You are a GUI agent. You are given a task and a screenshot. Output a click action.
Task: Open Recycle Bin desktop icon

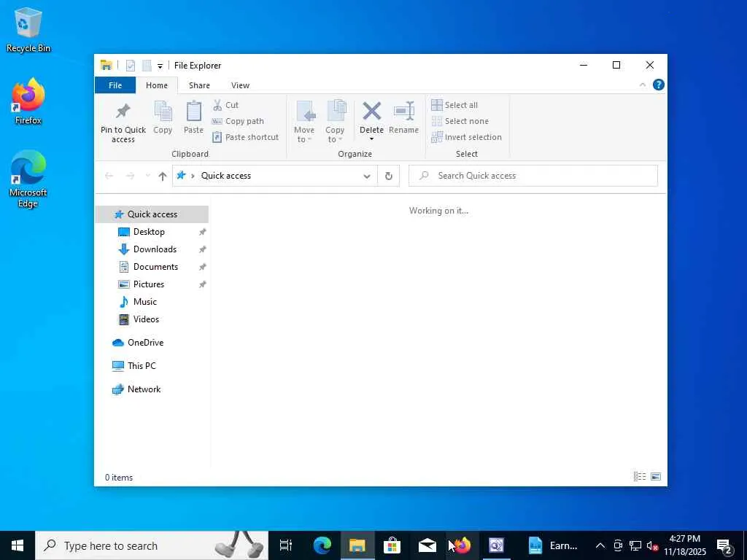pos(28,30)
